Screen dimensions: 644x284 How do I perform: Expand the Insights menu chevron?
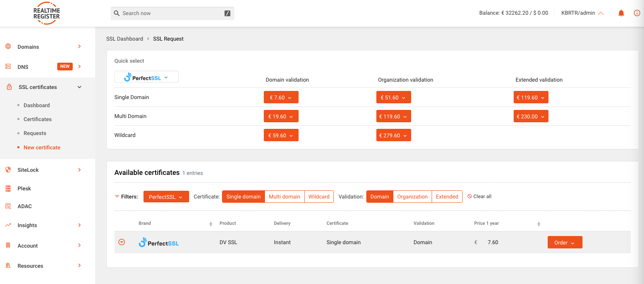click(x=79, y=225)
